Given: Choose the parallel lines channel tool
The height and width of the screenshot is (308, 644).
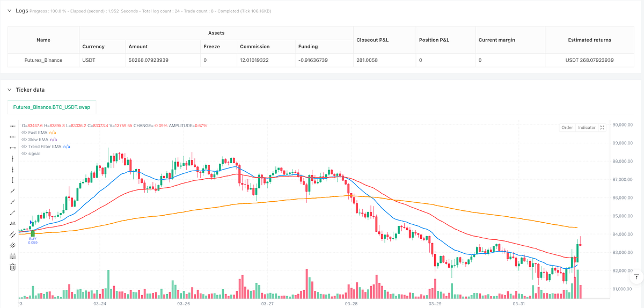Looking at the screenshot, I should 13,234.
